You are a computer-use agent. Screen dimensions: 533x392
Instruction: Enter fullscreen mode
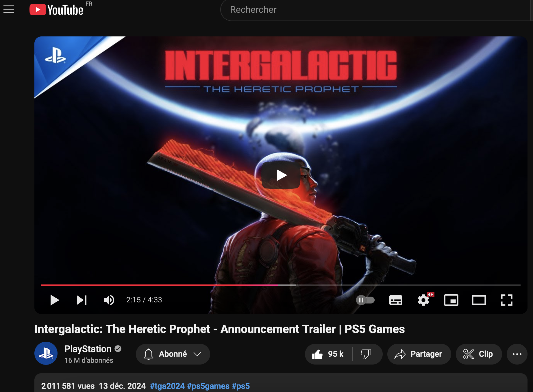pyautogui.click(x=506, y=300)
